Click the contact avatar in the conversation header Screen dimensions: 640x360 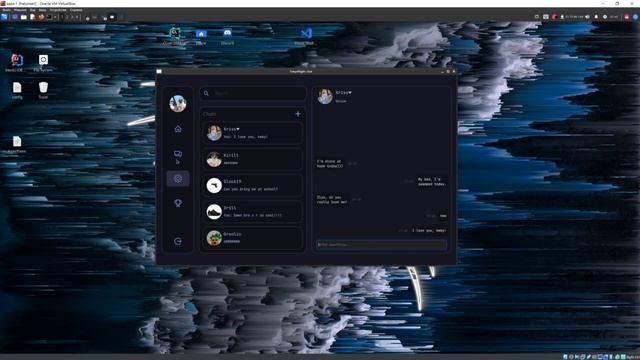(x=325, y=96)
